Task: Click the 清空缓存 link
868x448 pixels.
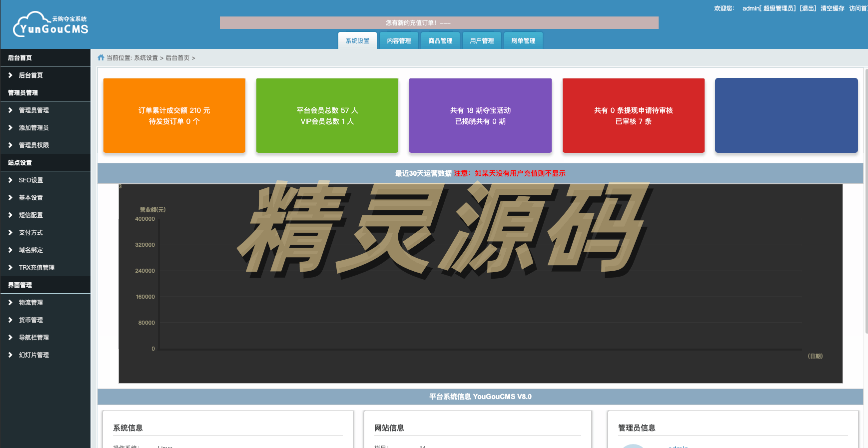Action: pyautogui.click(x=832, y=8)
